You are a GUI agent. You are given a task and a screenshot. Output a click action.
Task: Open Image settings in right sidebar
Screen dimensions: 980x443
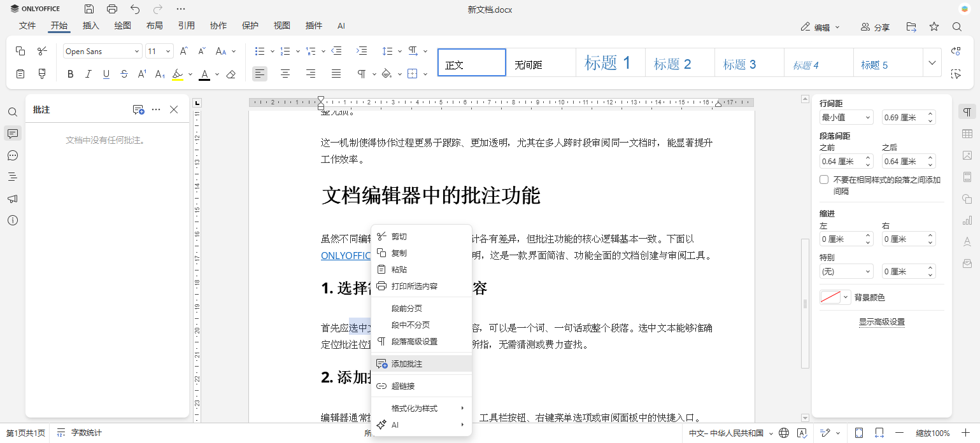[x=967, y=155]
